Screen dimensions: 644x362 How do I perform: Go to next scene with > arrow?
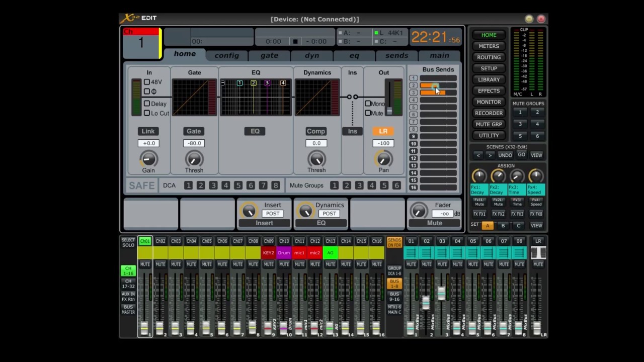[x=490, y=155]
